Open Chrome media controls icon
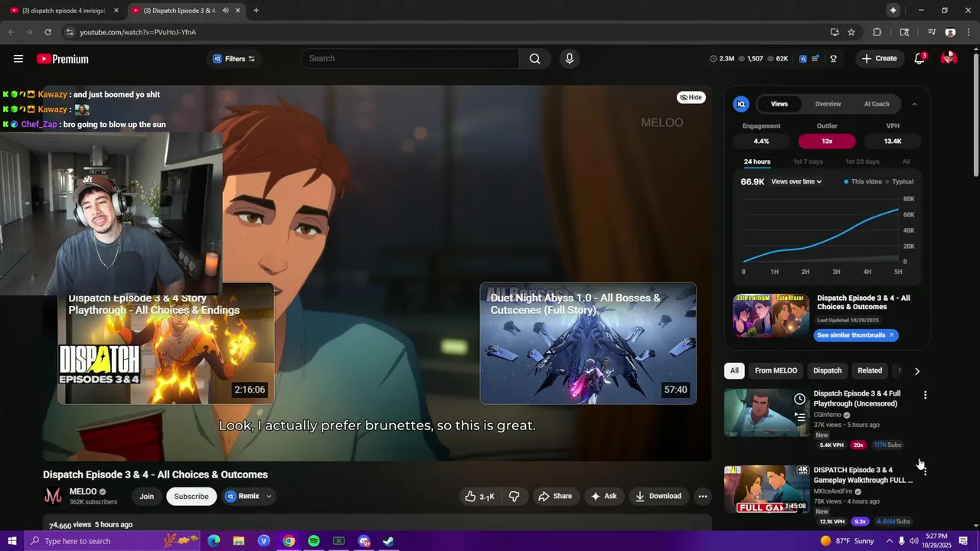The height and width of the screenshot is (551, 980). (x=932, y=32)
